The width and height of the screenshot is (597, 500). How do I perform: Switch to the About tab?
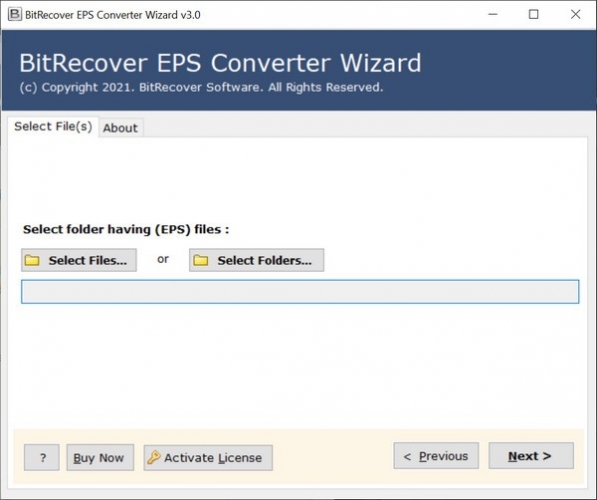pyautogui.click(x=120, y=128)
